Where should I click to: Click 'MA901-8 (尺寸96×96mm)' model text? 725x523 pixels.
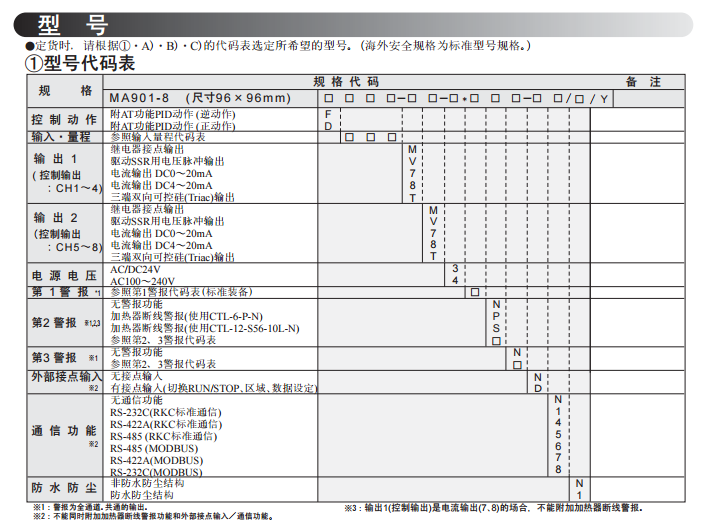click(200, 98)
